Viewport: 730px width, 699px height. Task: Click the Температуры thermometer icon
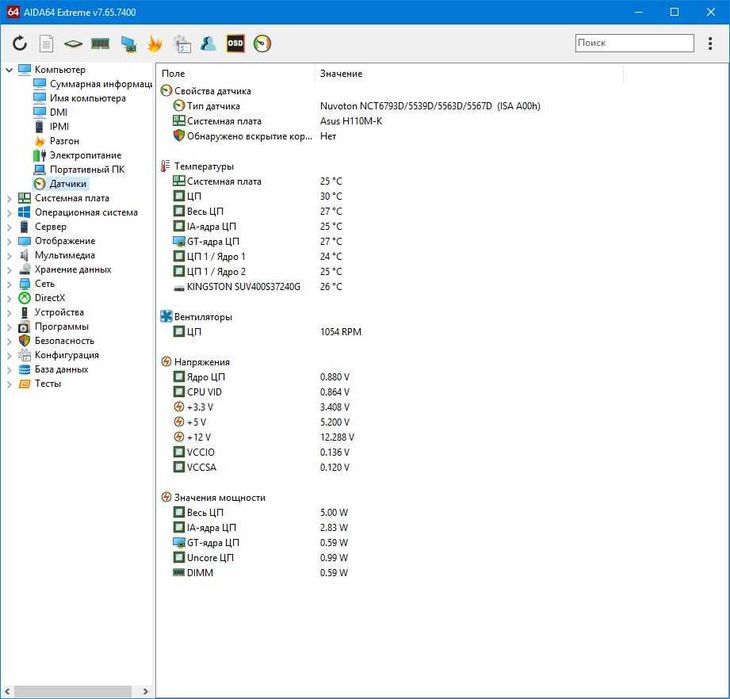tap(165, 166)
